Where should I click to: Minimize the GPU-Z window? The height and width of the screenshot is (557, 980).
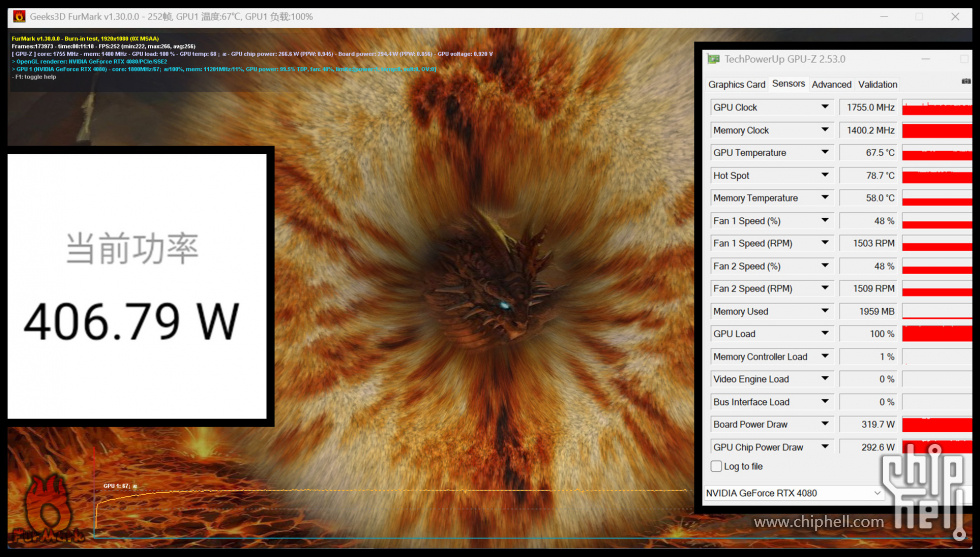tap(926, 59)
